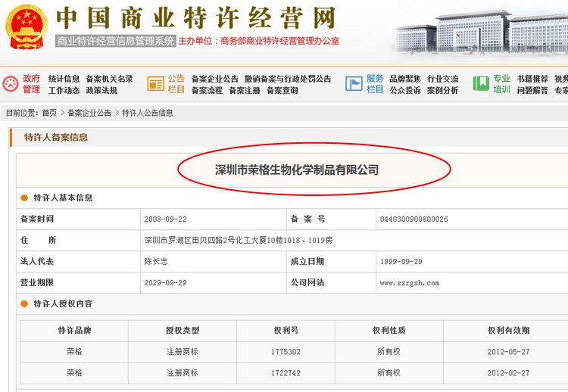Click the orange bullet beside 特许人基本信息
Viewport: 568px width, 392px height.
24,198
